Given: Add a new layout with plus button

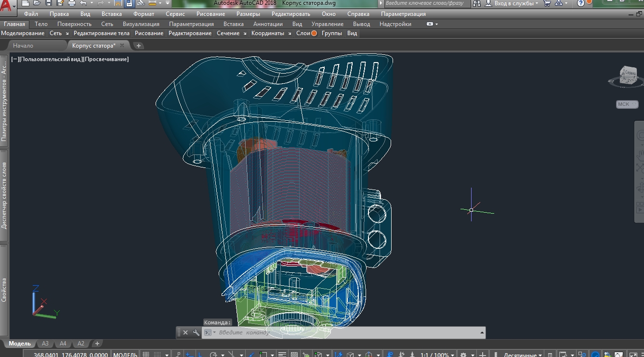Looking at the screenshot, I should click(97, 344).
